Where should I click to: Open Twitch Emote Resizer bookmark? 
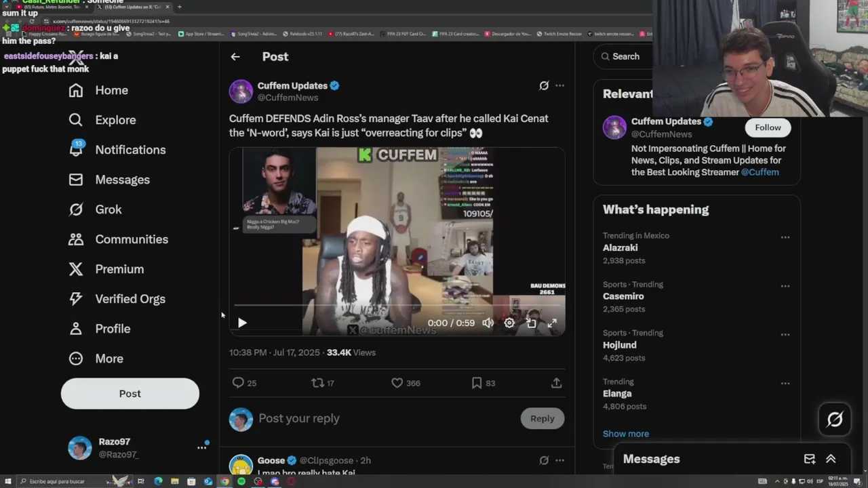tap(559, 33)
